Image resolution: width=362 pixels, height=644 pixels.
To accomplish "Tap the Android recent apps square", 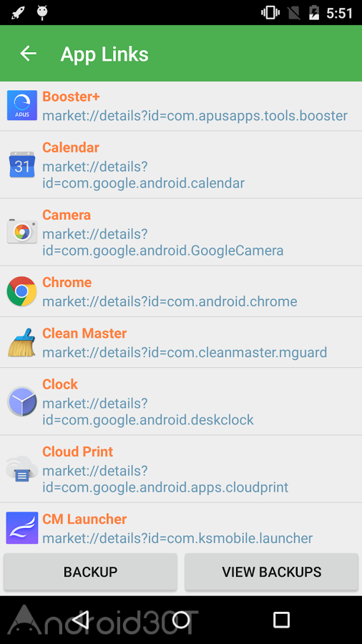I will point(281,620).
